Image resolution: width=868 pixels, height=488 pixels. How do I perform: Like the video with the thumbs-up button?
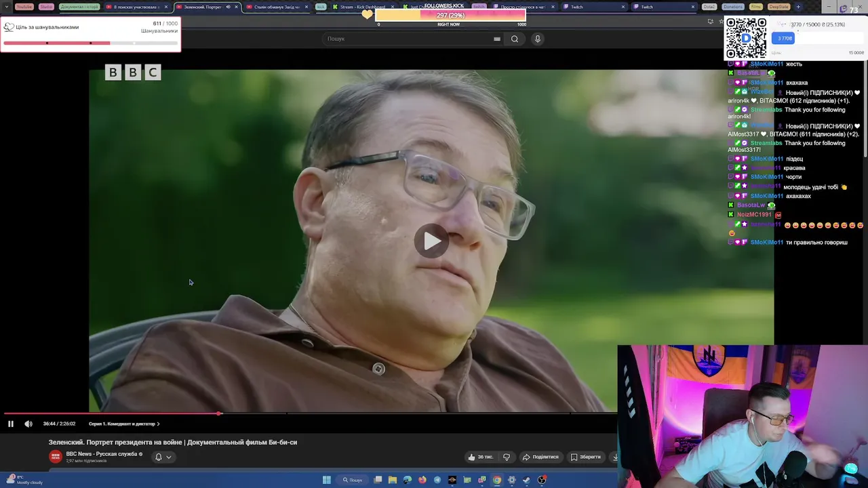(480, 457)
